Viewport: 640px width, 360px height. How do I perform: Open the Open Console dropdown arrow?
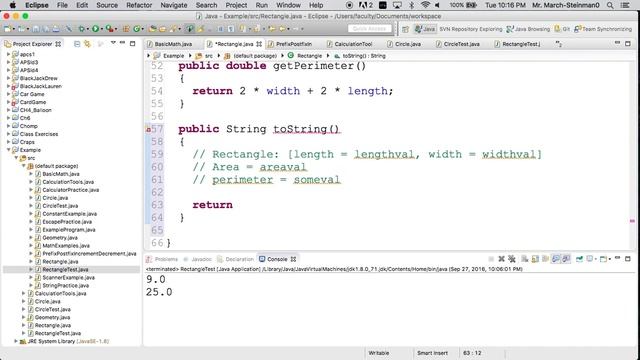click(609, 259)
